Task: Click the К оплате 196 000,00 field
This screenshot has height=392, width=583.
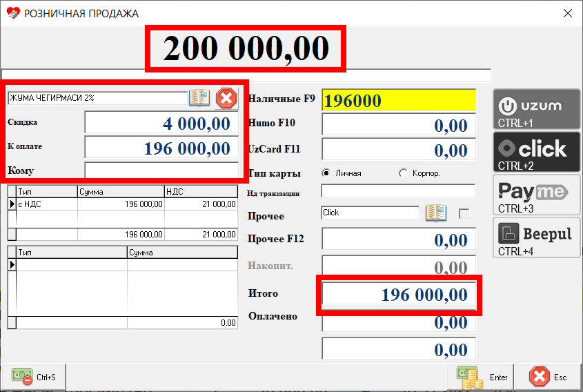Action: pyautogui.click(x=161, y=148)
